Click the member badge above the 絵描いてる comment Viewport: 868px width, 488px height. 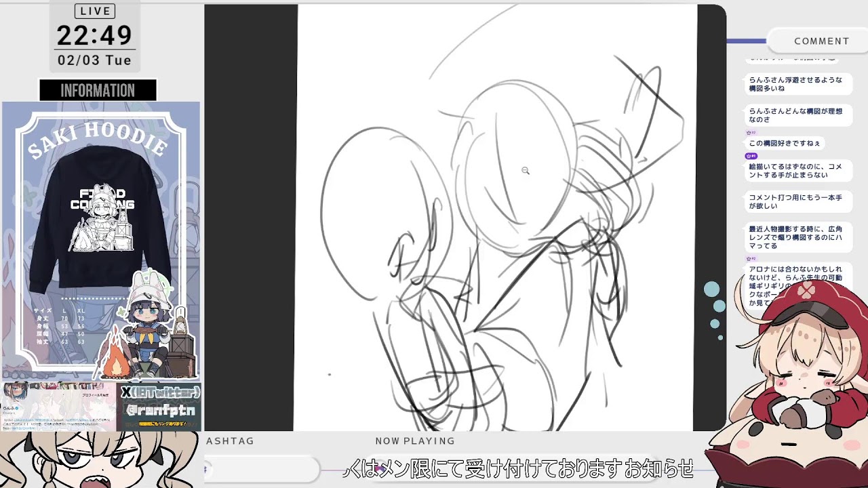[751, 156]
